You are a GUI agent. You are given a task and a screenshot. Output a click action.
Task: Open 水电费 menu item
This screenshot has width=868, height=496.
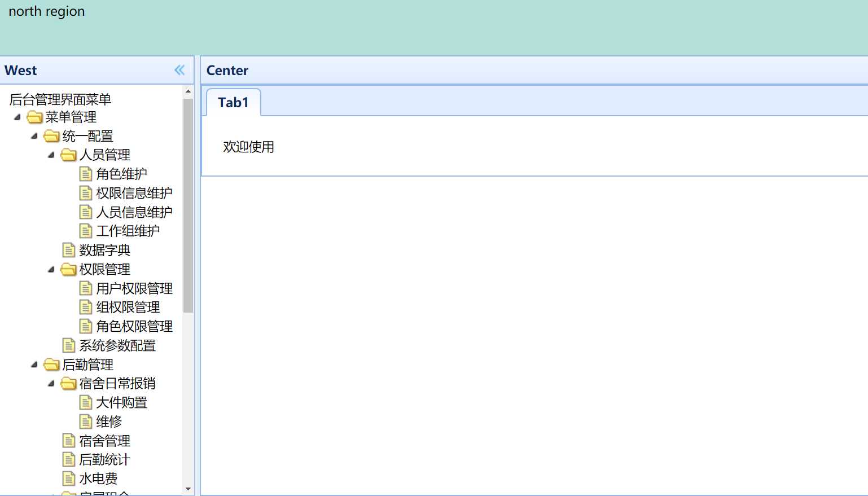coord(98,479)
